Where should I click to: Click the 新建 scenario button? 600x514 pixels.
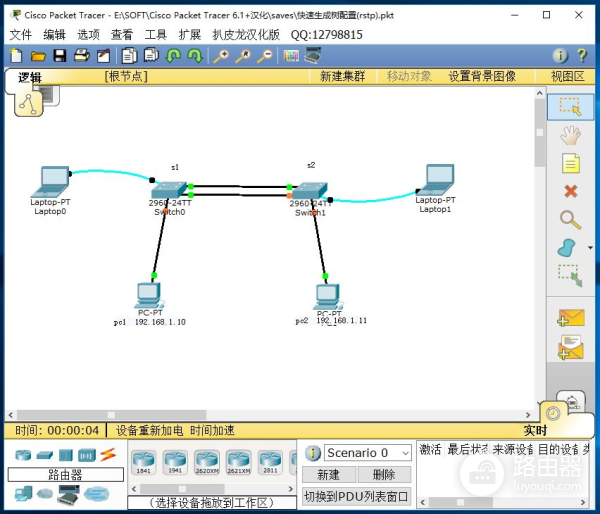328,475
